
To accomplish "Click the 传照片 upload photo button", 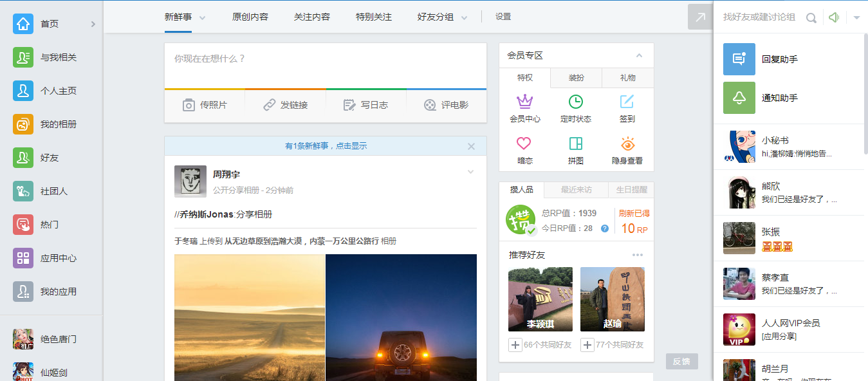I will (x=205, y=105).
